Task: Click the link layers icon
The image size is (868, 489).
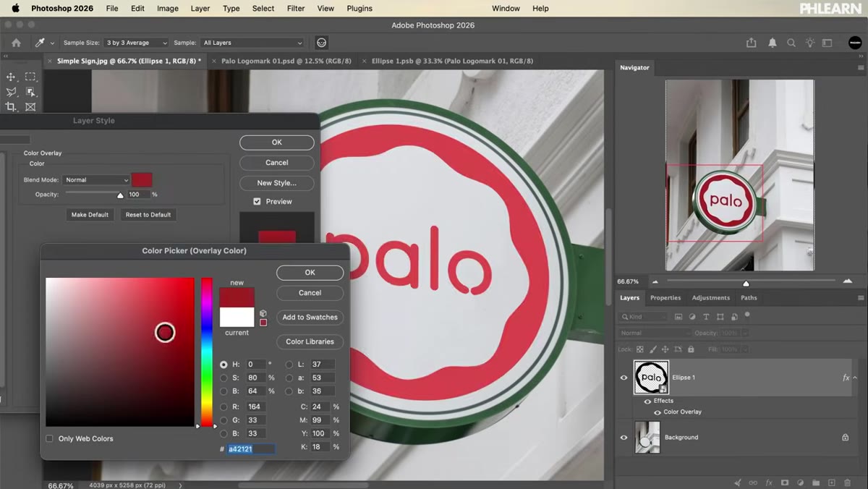Action: coord(753,482)
